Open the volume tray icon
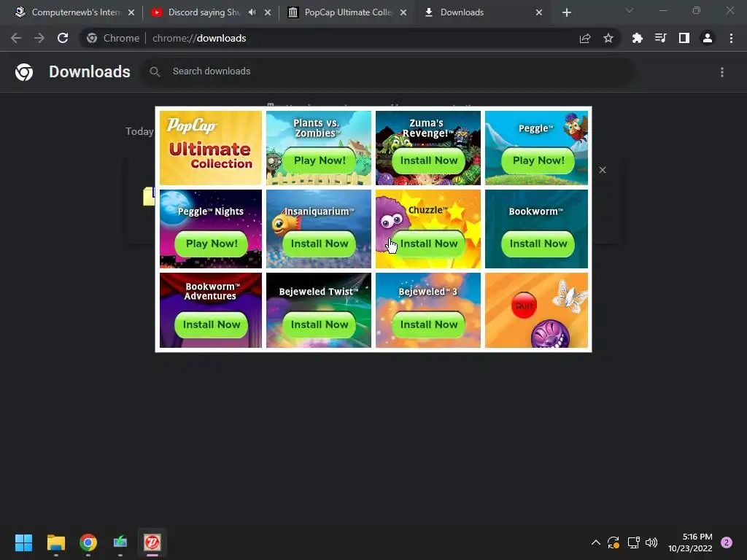Image resolution: width=747 pixels, height=560 pixels. click(x=651, y=542)
